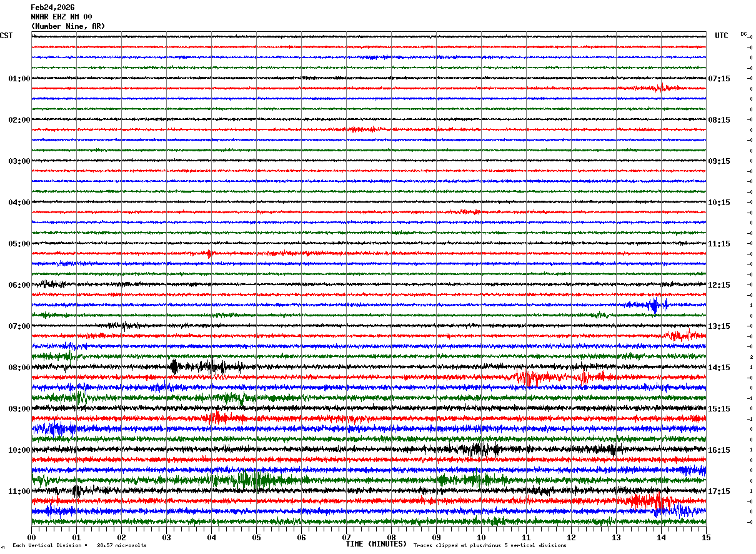Click the CST timezone label

coord(6,36)
